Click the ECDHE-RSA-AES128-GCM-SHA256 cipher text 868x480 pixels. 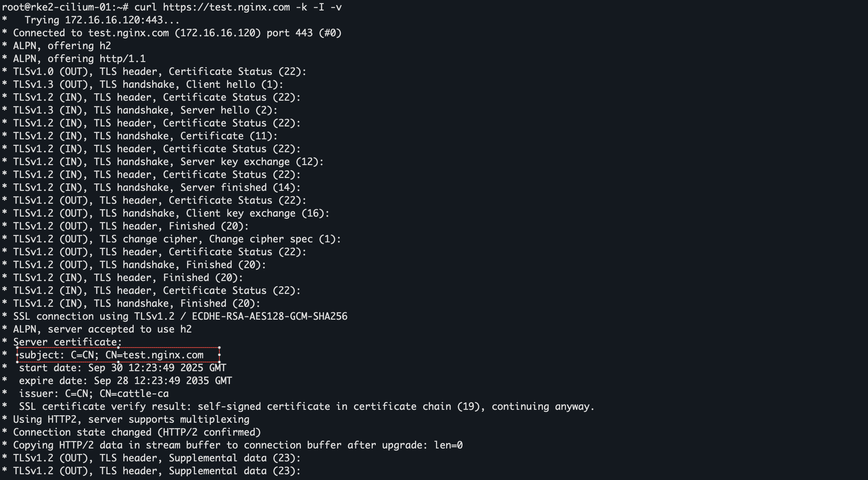click(x=270, y=316)
